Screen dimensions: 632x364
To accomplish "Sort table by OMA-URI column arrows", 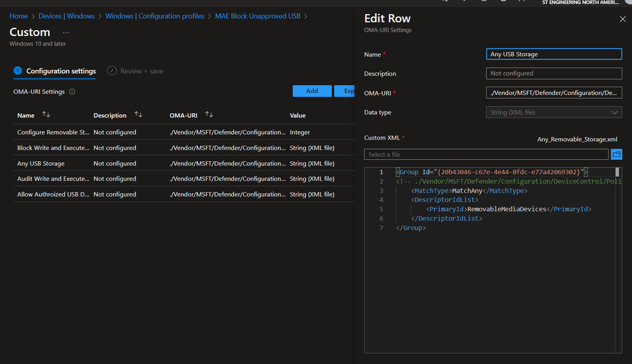I will point(209,115).
